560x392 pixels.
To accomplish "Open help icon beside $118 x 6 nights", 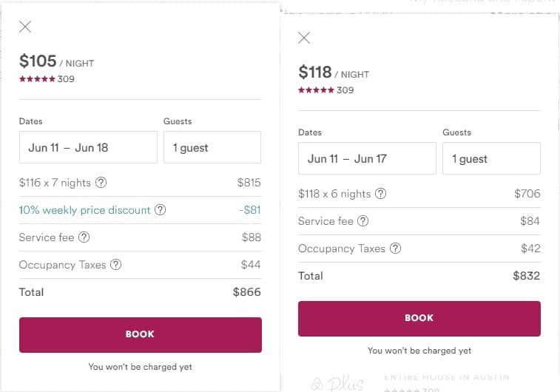I will [x=381, y=194].
